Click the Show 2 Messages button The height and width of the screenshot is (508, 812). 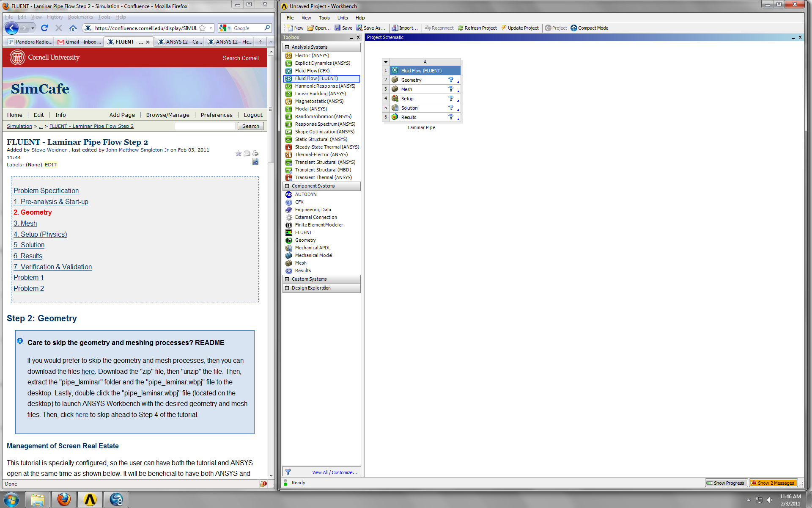(773, 483)
